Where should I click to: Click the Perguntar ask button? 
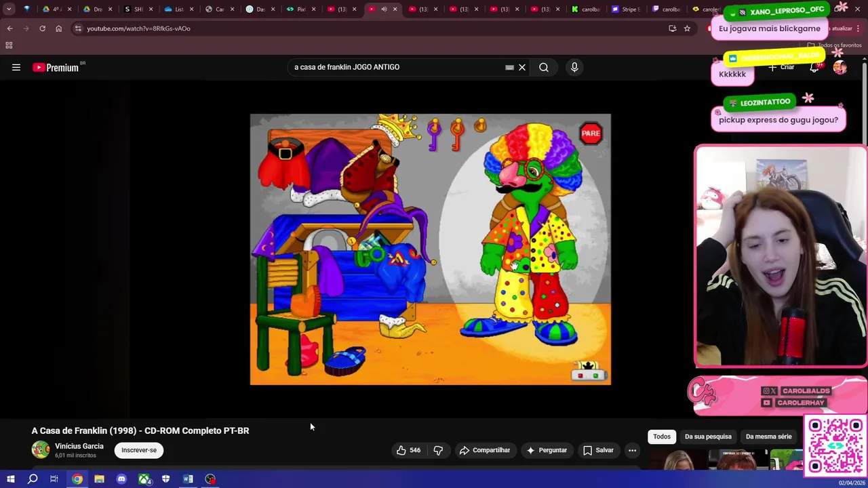tap(547, 450)
